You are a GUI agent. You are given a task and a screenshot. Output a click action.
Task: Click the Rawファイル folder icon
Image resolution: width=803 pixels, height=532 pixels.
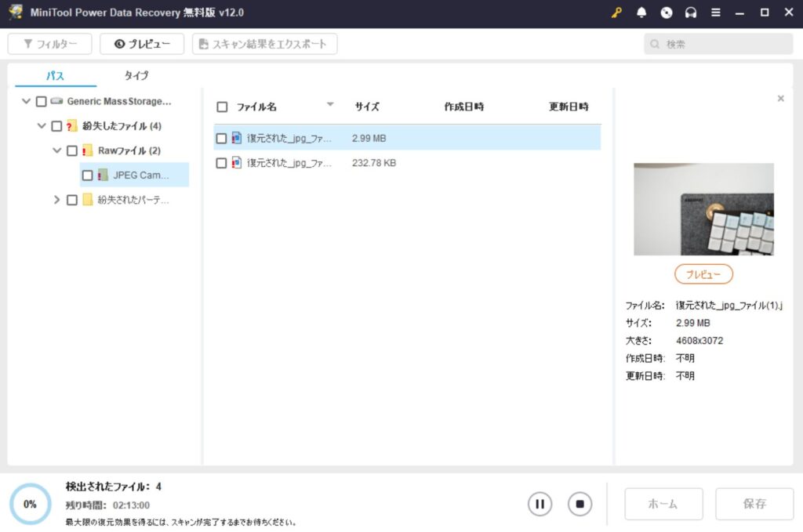coord(87,150)
